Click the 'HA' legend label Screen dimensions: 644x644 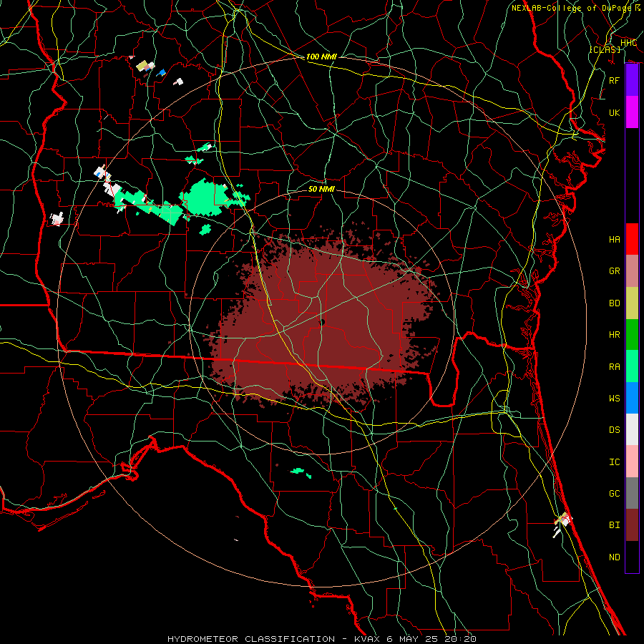[x=615, y=239]
